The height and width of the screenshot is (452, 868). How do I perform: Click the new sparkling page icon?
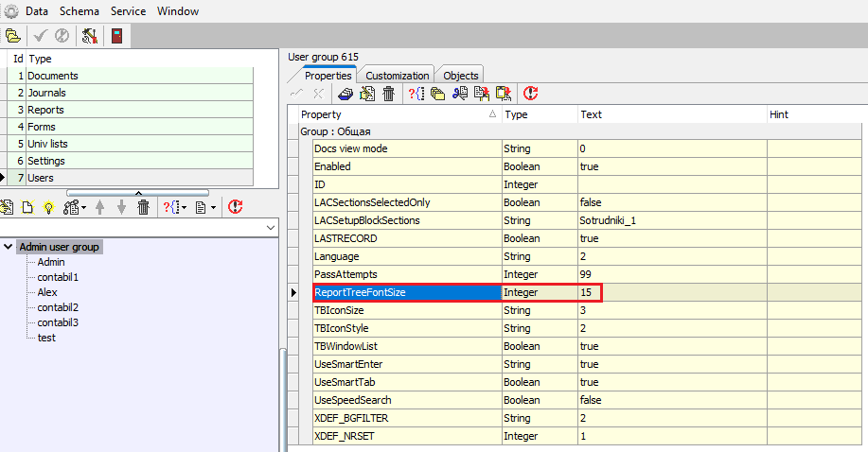(x=27, y=207)
